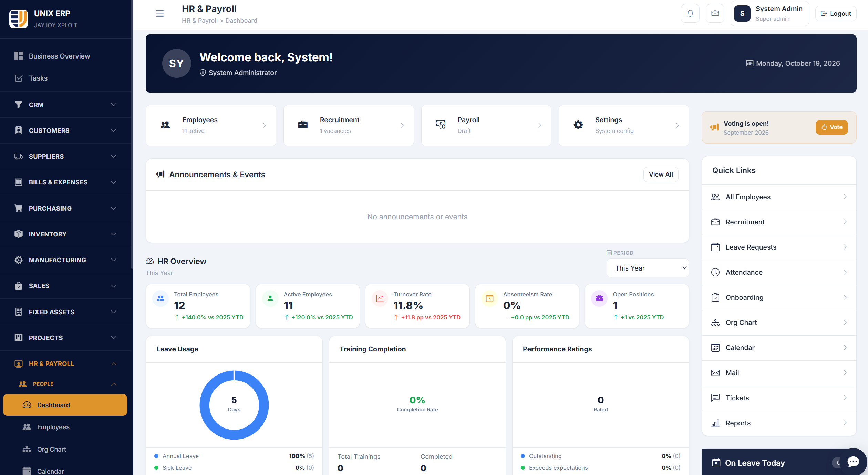Open the chat bubble widget

click(x=853, y=462)
